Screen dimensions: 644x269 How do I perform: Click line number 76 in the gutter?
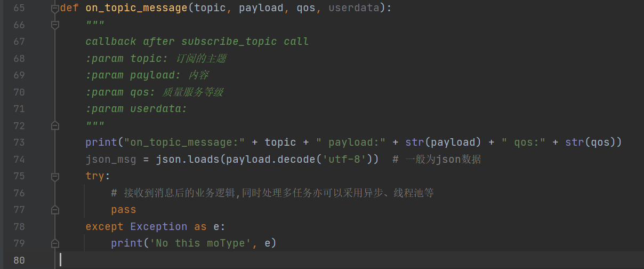(19, 193)
